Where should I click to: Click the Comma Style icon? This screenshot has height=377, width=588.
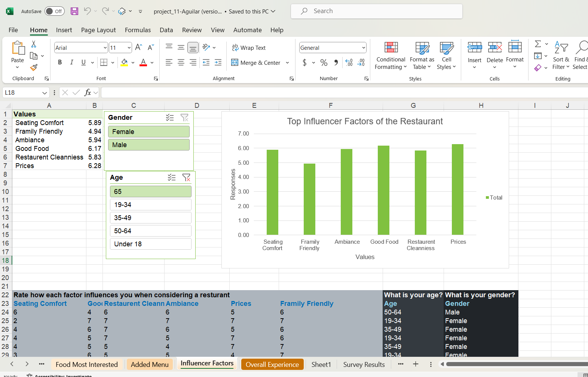point(336,63)
